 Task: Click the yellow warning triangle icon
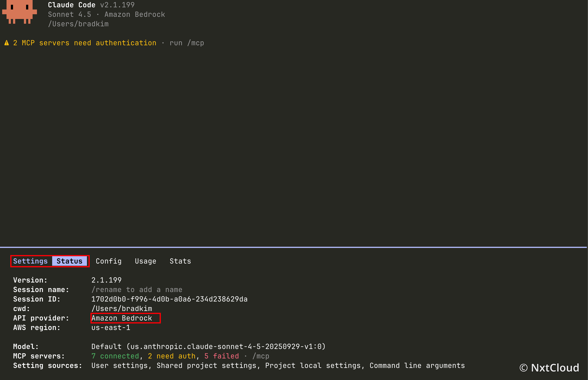[7, 43]
